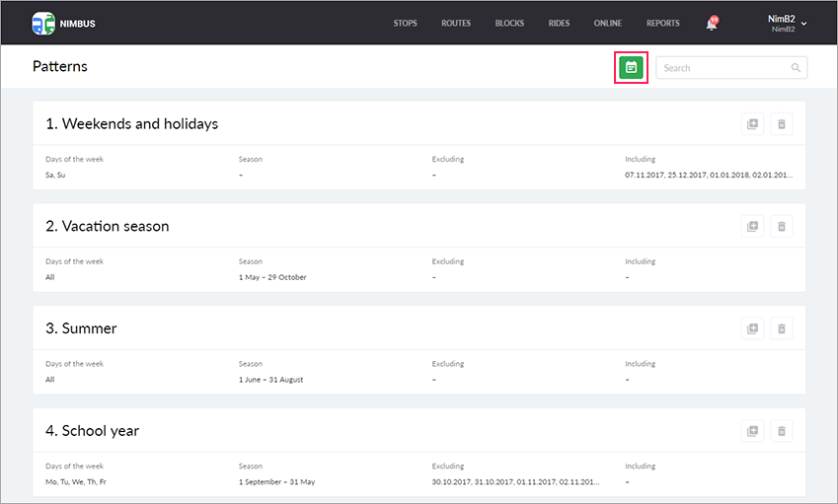The image size is (838, 504).
Task: Open the Online section
Action: [x=608, y=24]
